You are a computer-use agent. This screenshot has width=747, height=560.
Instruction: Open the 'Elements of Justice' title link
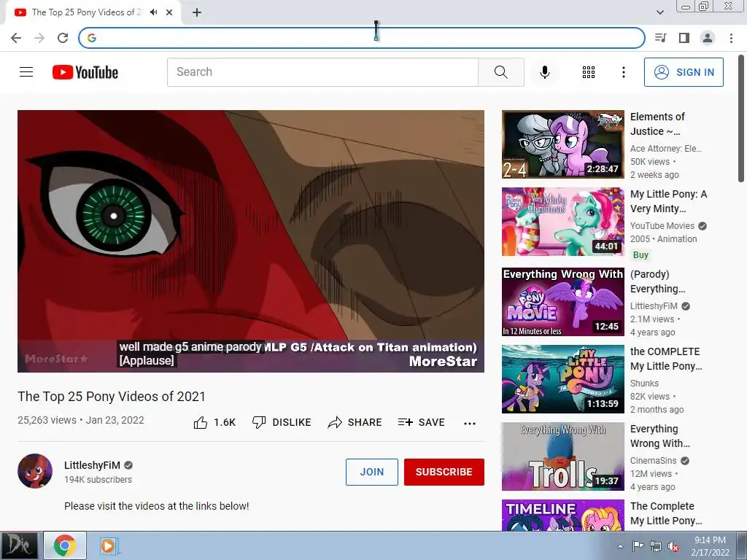pos(657,124)
